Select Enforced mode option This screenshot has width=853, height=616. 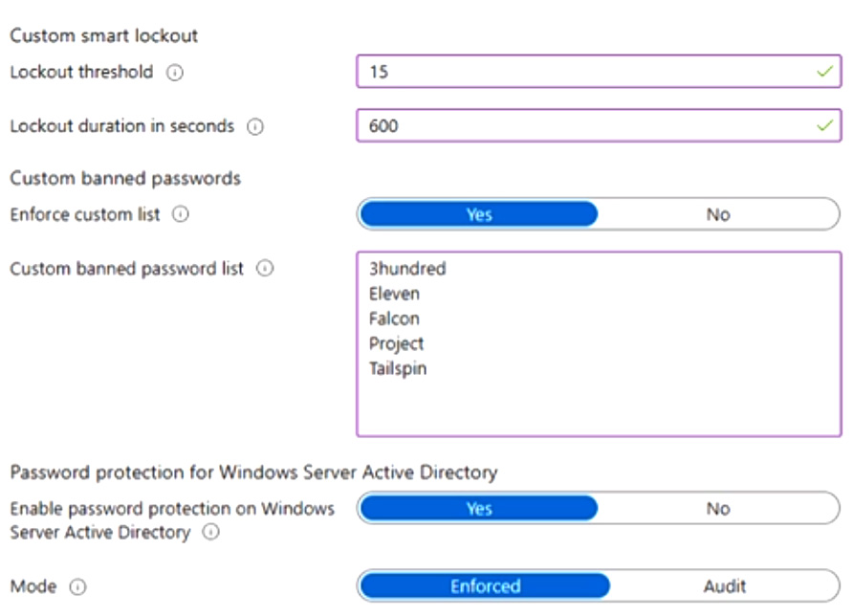tap(485, 585)
